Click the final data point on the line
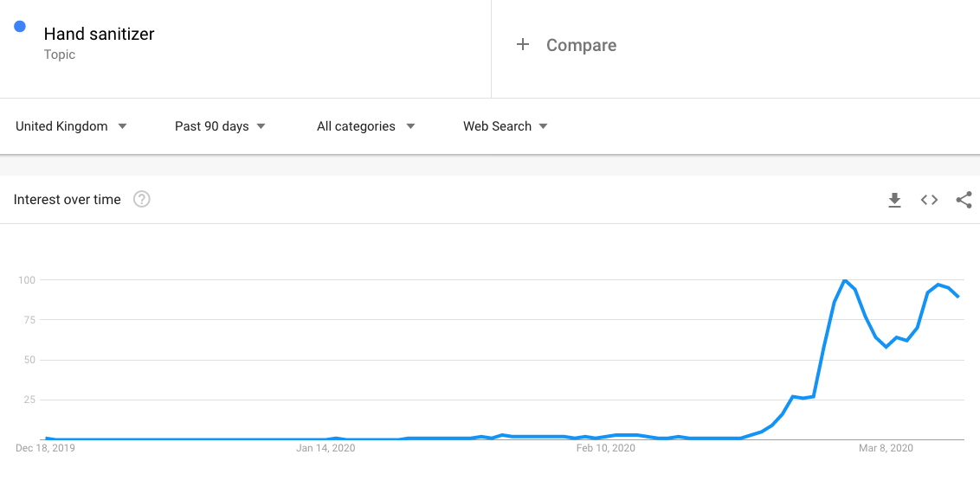Image resolution: width=980 pixels, height=493 pixels. pyautogui.click(x=958, y=297)
